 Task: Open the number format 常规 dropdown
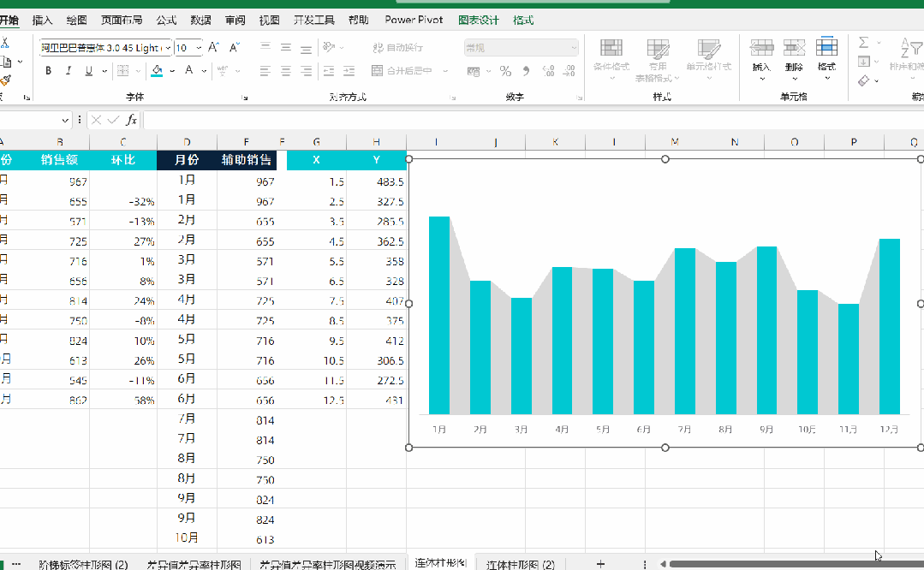pyautogui.click(x=574, y=48)
